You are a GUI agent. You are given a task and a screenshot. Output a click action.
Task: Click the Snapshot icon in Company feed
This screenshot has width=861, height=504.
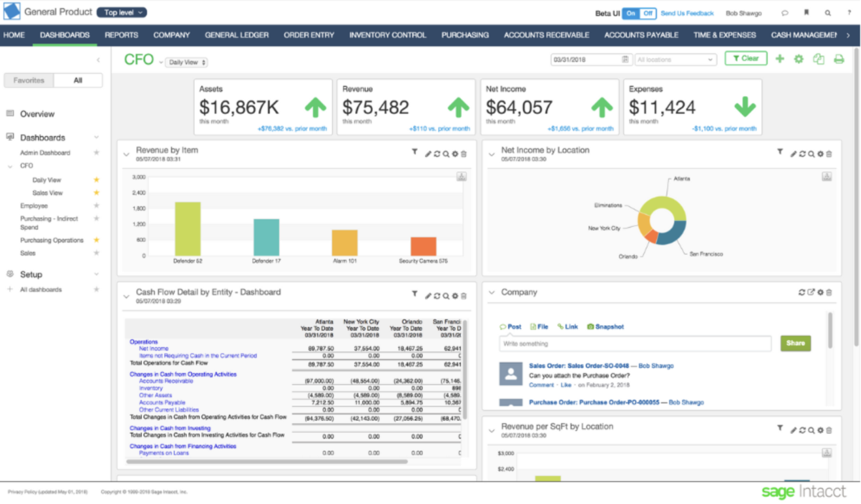pos(605,326)
